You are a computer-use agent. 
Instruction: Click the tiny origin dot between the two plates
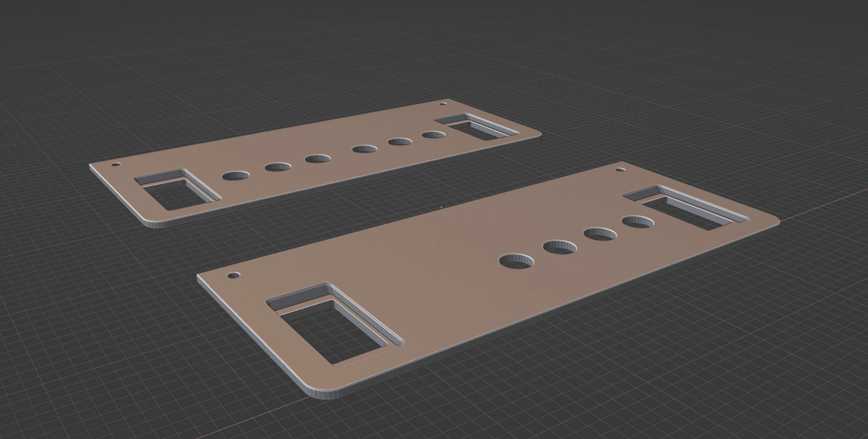tap(441, 208)
